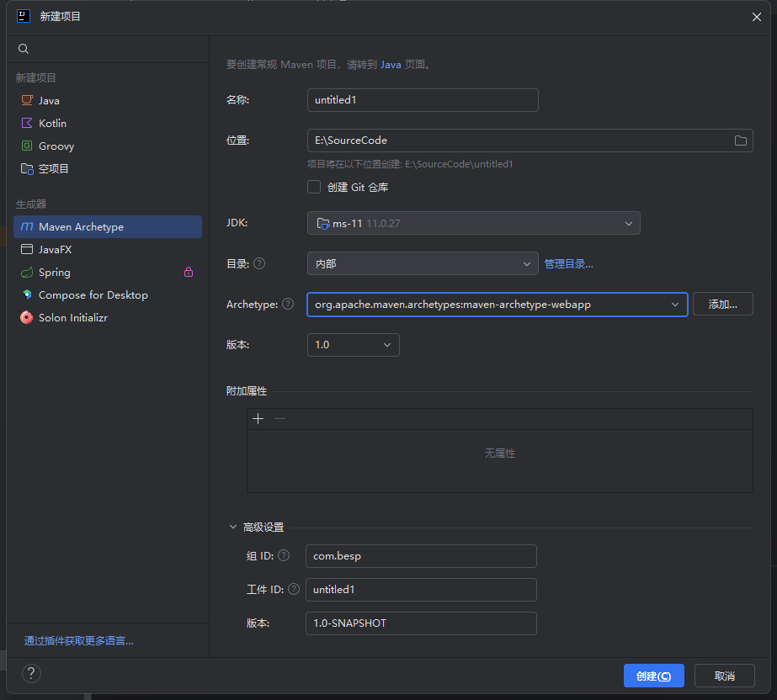The width and height of the screenshot is (777, 700).
Task: Open the JDK ms-11 dropdown
Action: click(x=474, y=223)
